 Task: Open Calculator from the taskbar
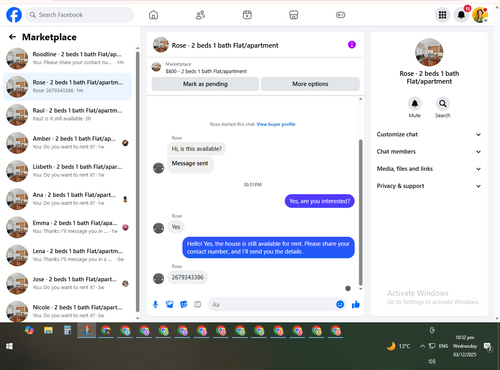coord(67,331)
